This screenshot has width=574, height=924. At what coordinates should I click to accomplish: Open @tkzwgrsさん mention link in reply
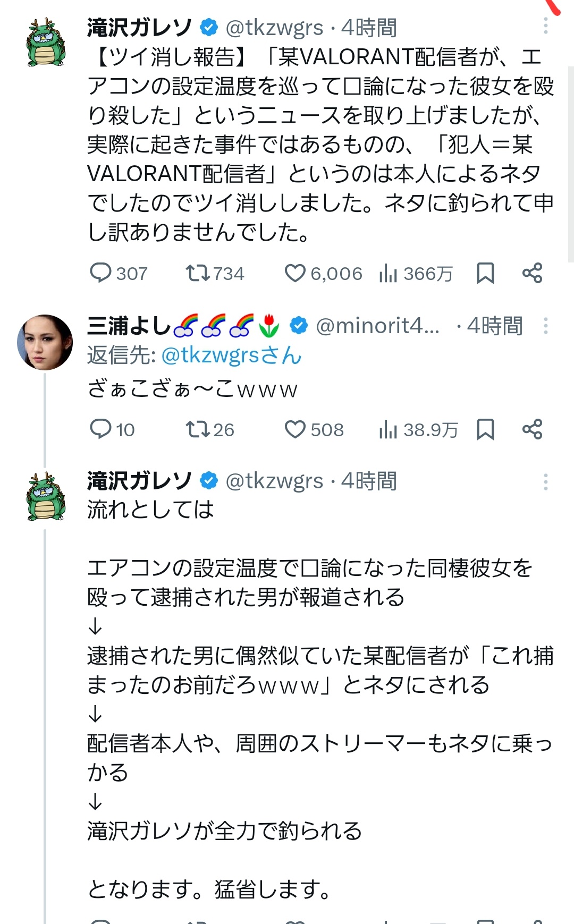[x=231, y=355]
